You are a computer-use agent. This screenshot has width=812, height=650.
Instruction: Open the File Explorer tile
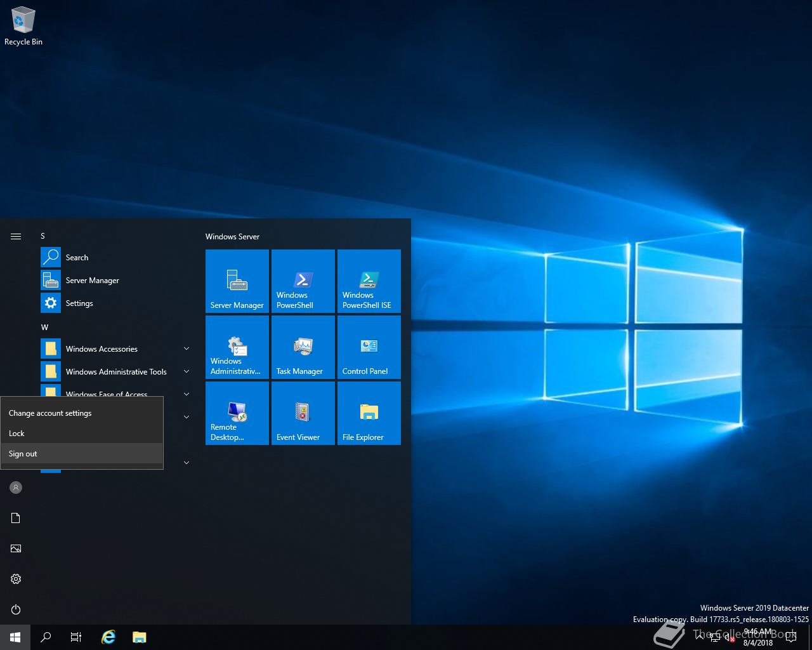369,413
